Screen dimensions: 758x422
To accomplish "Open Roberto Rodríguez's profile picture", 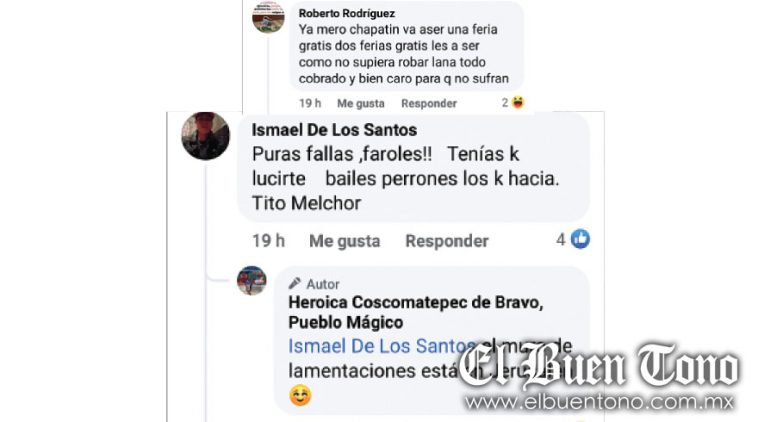I will [268, 17].
